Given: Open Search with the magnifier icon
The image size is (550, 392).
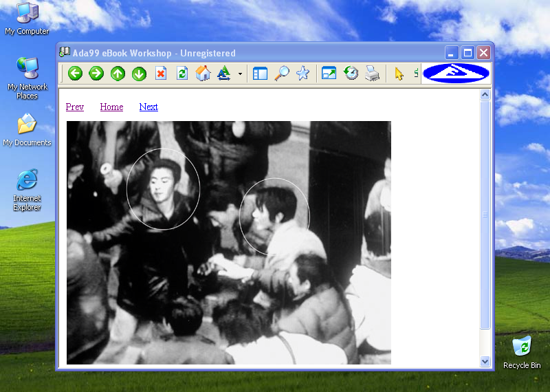Looking at the screenshot, I should click(x=281, y=74).
